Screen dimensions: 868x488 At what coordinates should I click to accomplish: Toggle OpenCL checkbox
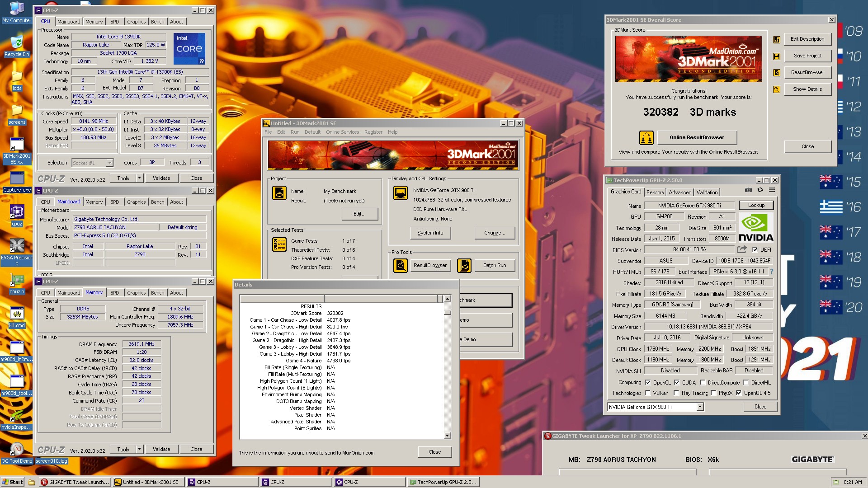coord(648,382)
